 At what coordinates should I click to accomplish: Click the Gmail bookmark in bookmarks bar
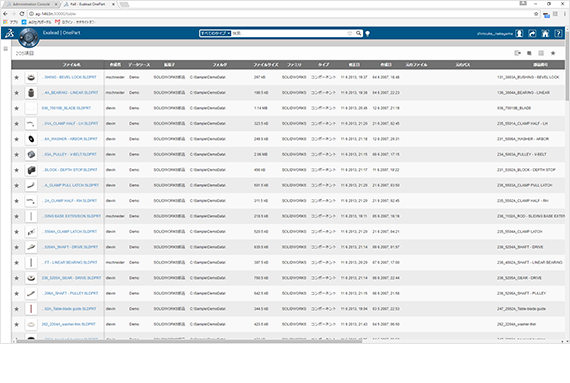[75, 22]
